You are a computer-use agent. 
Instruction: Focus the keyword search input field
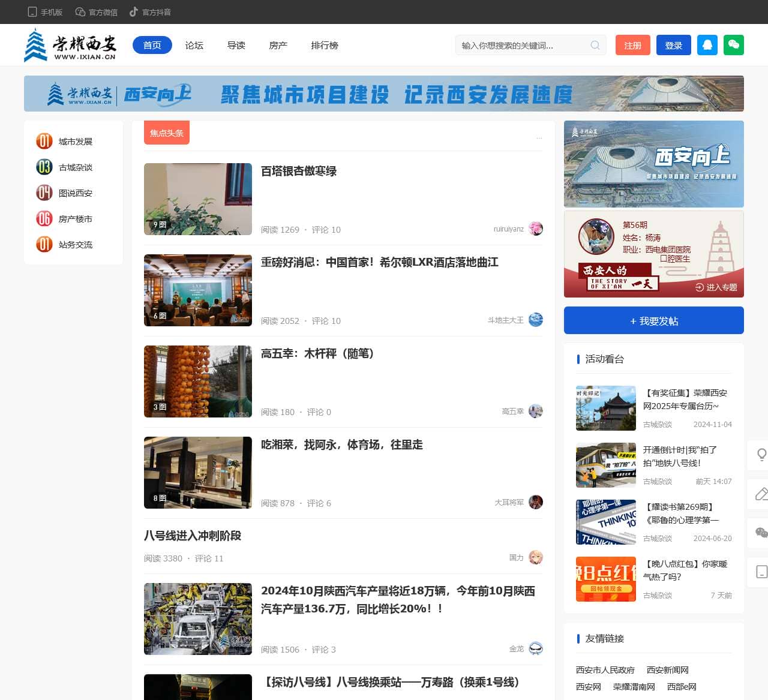(522, 45)
